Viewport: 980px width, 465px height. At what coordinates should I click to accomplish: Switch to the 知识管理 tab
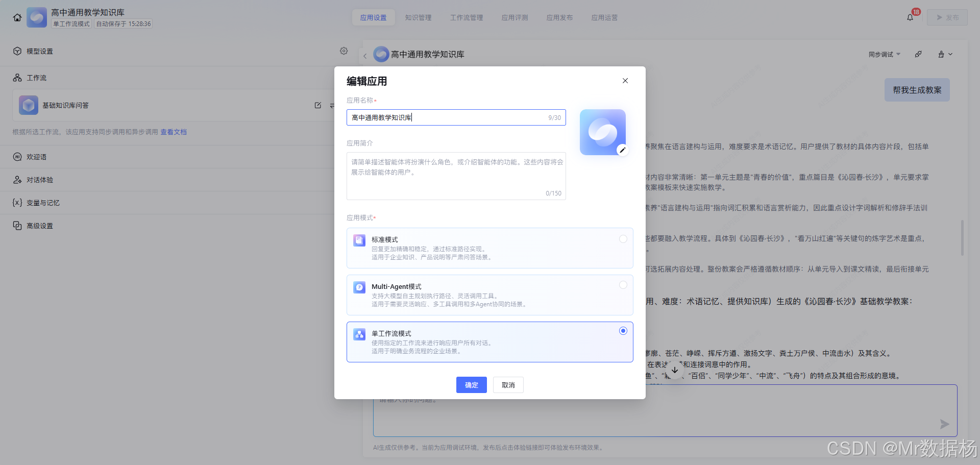418,17
